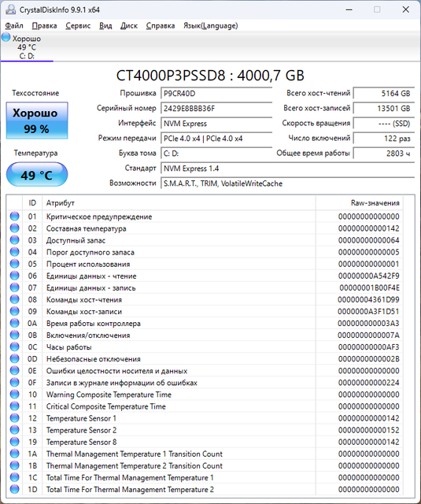
Task: Open the Язык(Language) menu
Action: point(211,26)
